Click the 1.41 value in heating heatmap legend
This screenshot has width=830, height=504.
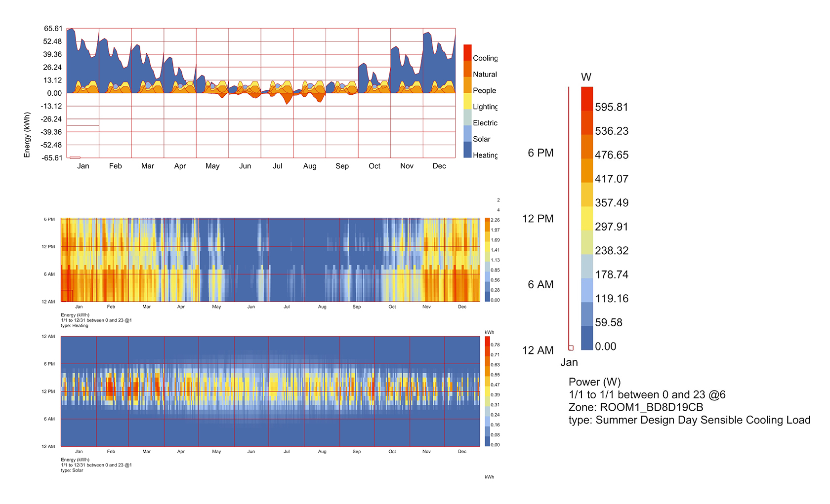coord(495,250)
